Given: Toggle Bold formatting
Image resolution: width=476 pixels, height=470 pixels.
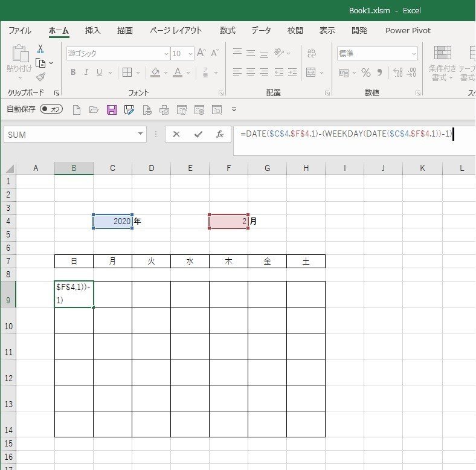Looking at the screenshot, I should (x=73, y=72).
